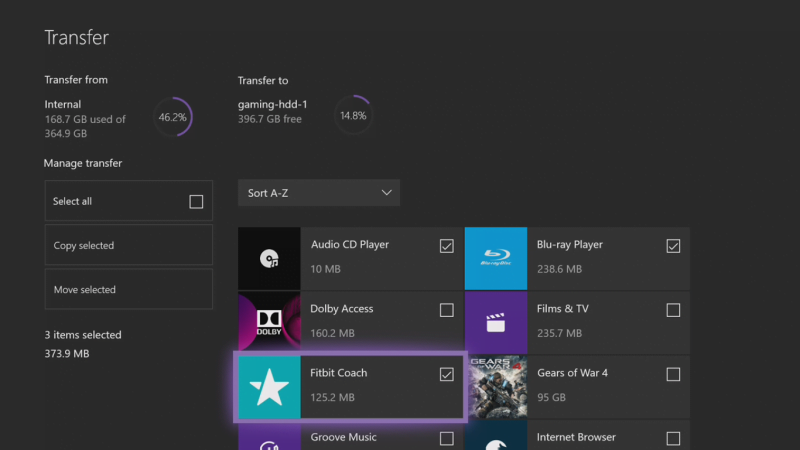The image size is (800, 450).
Task: Tick the Films & TV checkbox
Action: [x=673, y=310]
